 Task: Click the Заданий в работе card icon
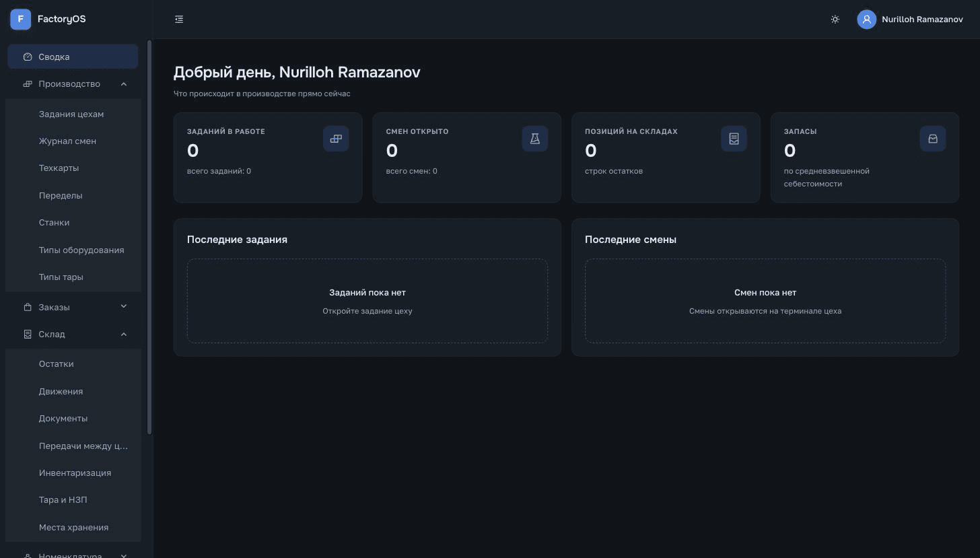coord(336,139)
